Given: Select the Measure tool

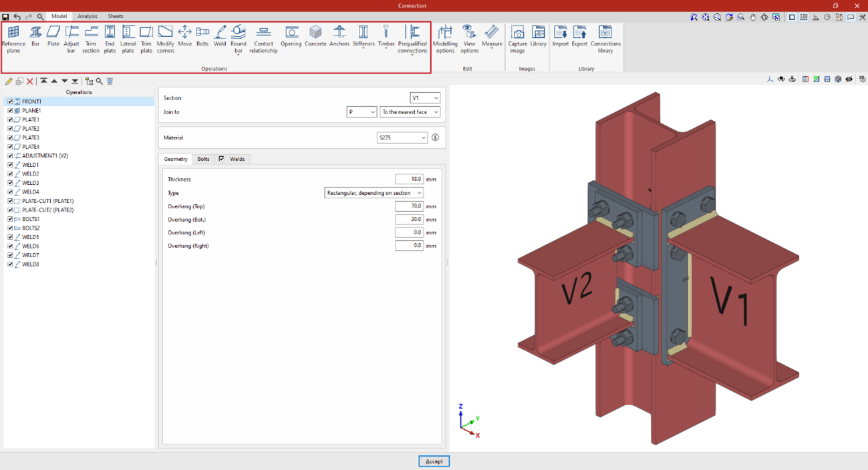Looking at the screenshot, I should [x=492, y=37].
